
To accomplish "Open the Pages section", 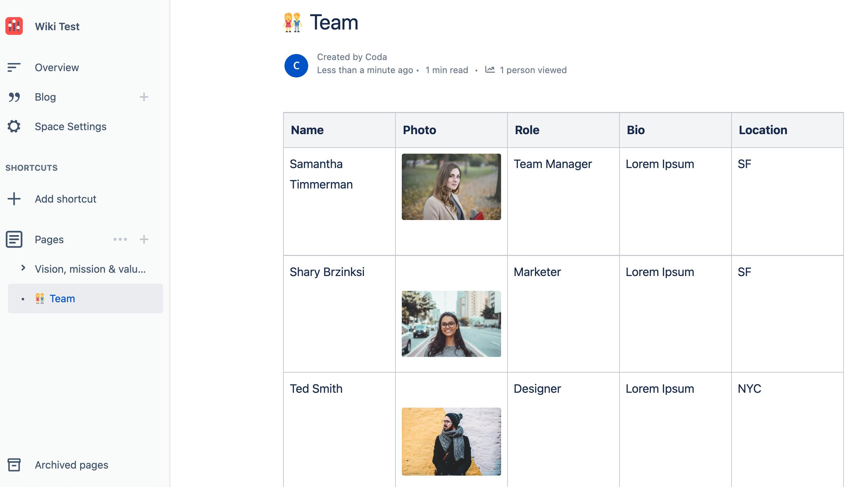I will (49, 239).
